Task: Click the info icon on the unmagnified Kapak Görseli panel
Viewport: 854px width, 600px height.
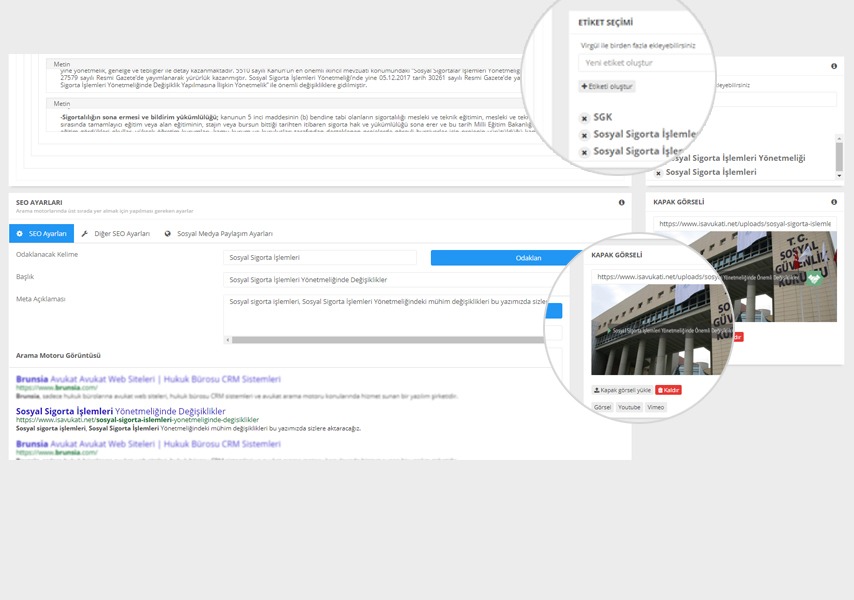Action: click(x=834, y=202)
